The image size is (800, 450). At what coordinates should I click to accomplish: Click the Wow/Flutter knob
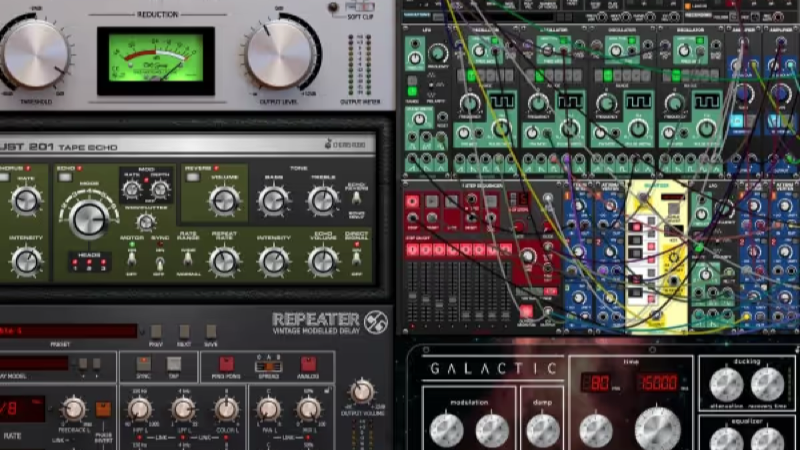[146, 222]
